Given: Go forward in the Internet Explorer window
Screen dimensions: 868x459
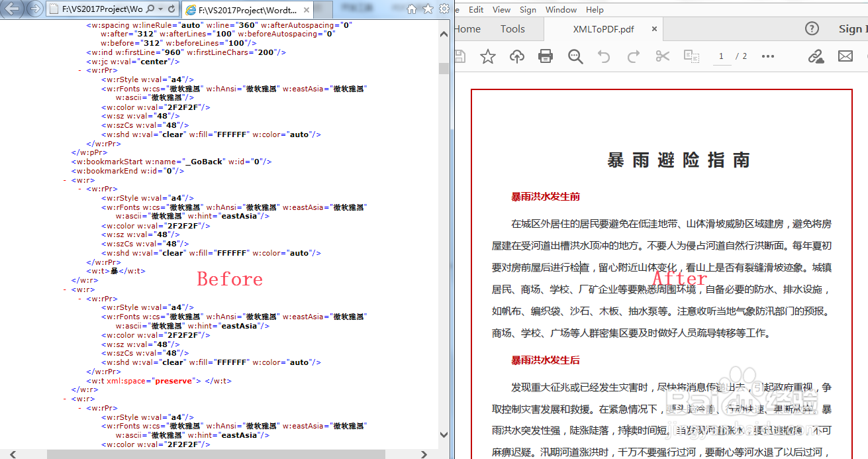Looking at the screenshot, I should pyautogui.click(x=35, y=9).
